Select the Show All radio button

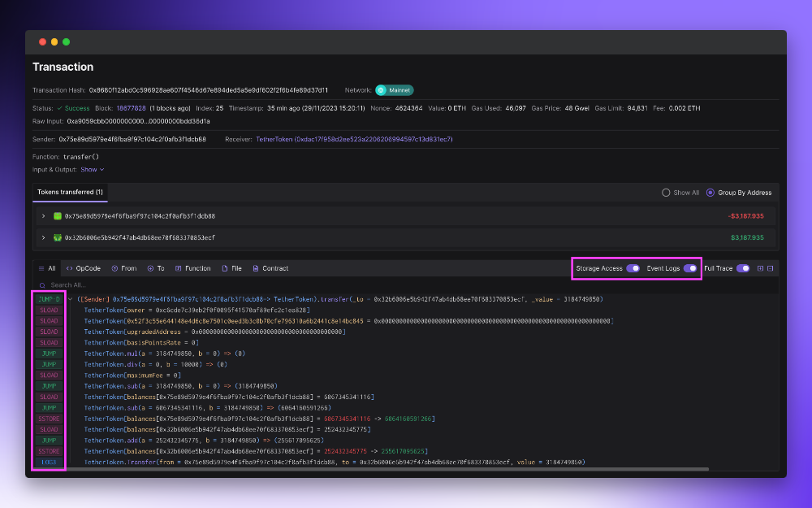667,192
